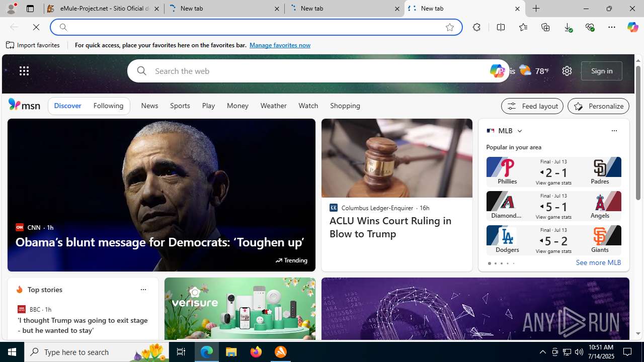This screenshot has width=644, height=362.
Task: Open Task View in the taskbar
Action: (x=181, y=352)
